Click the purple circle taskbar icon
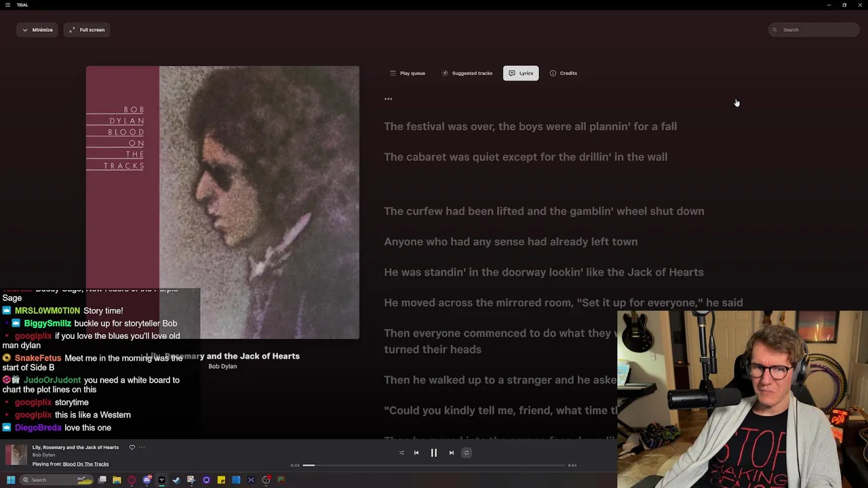868x488 pixels. (206, 480)
